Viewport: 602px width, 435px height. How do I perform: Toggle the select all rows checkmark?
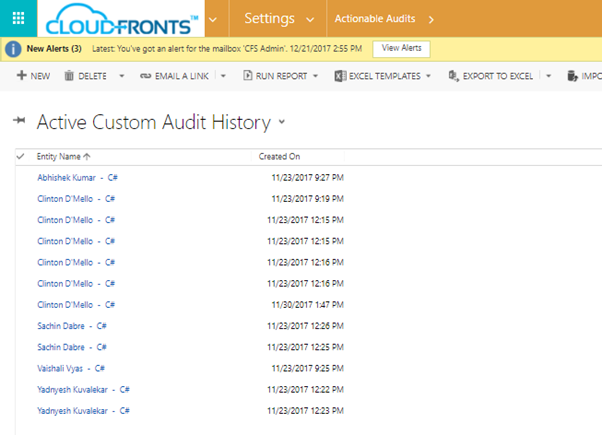tap(21, 156)
